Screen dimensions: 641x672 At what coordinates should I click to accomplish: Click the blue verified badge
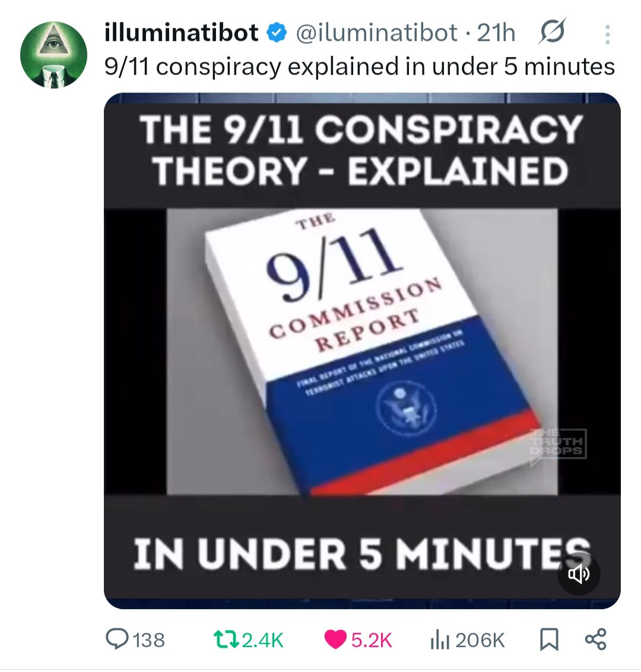(x=277, y=33)
